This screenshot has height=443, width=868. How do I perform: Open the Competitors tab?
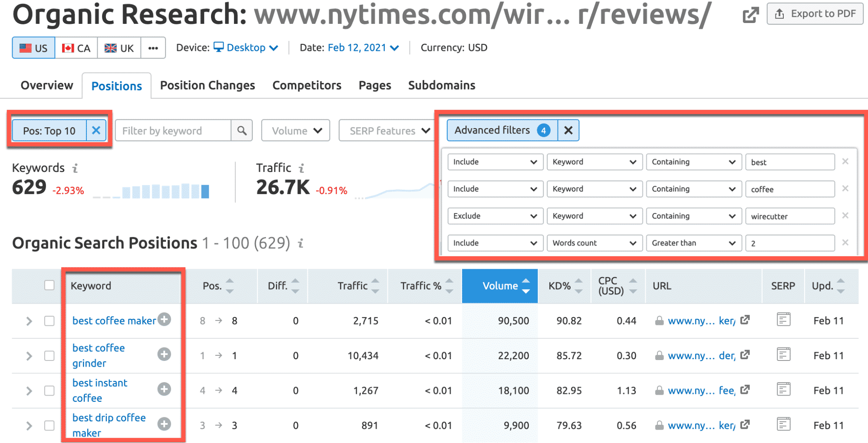(x=307, y=86)
